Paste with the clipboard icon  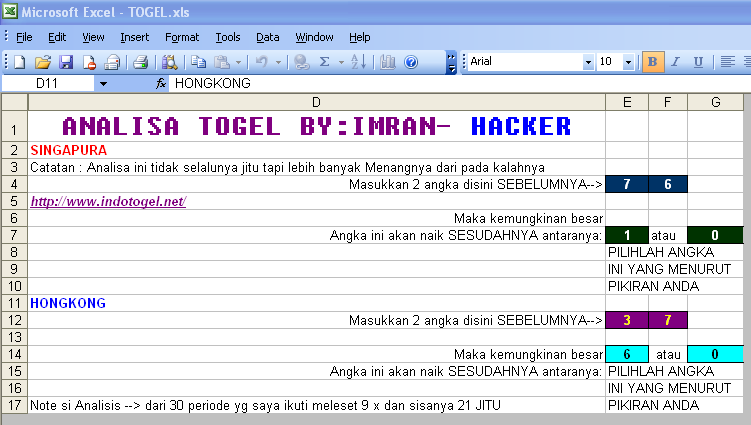222,62
